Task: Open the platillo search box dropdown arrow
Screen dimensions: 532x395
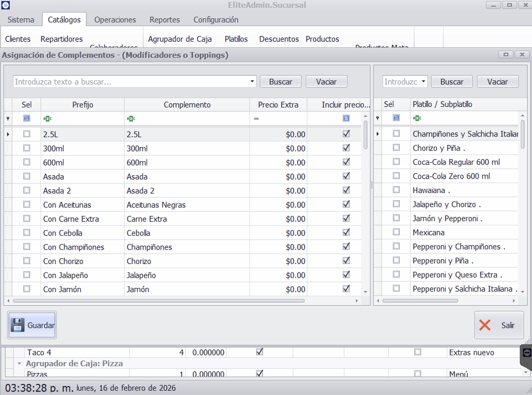Action: pyautogui.click(x=423, y=82)
